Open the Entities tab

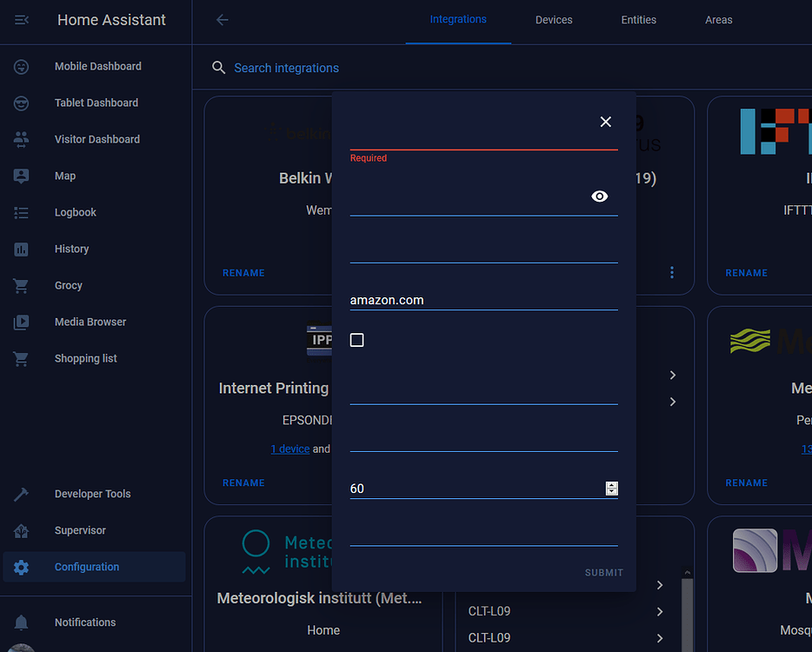coord(639,19)
